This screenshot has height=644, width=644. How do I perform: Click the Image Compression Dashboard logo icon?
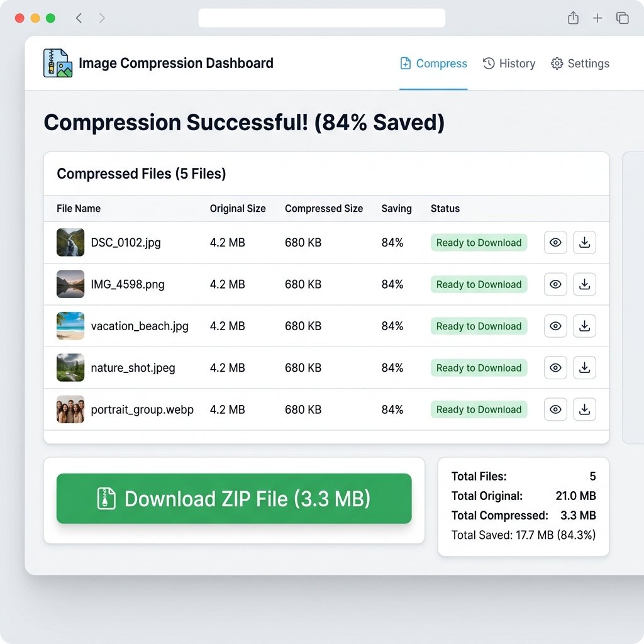pyautogui.click(x=58, y=64)
